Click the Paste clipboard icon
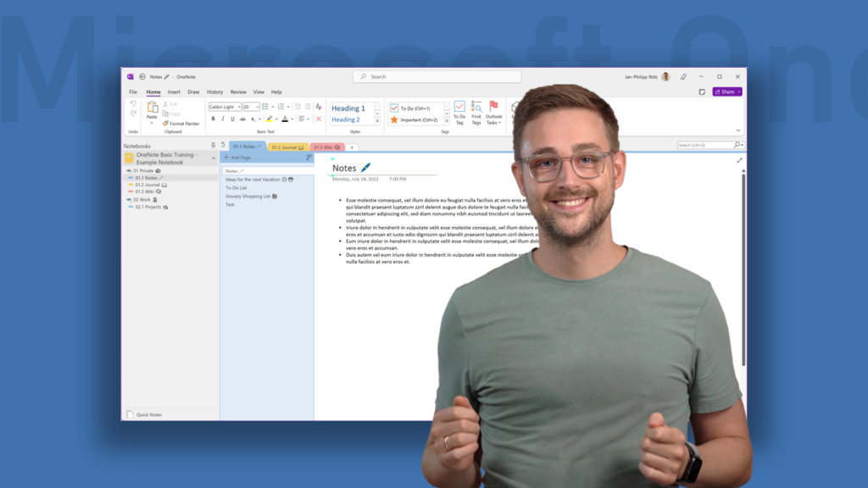This screenshot has width=868, height=488. [x=153, y=107]
